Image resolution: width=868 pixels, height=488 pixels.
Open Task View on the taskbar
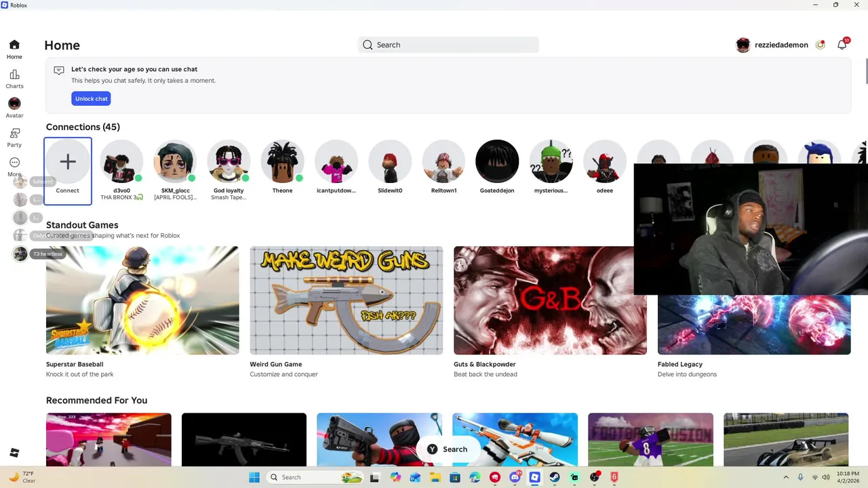(x=374, y=477)
